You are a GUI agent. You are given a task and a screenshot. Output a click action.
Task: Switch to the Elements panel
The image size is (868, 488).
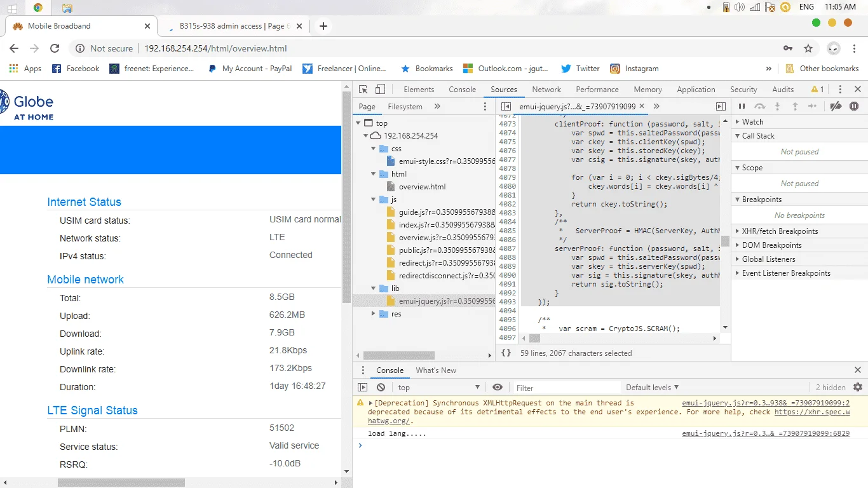point(419,90)
